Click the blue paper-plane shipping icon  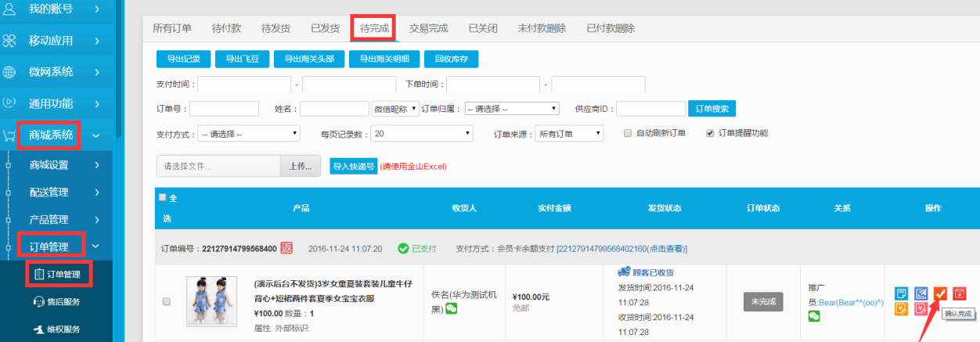point(921,293)
